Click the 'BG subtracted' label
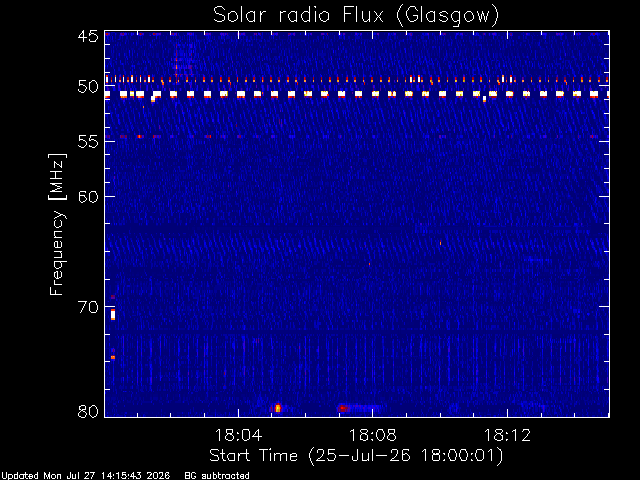Viewport: 640px width, 480px height. [217, 476]
